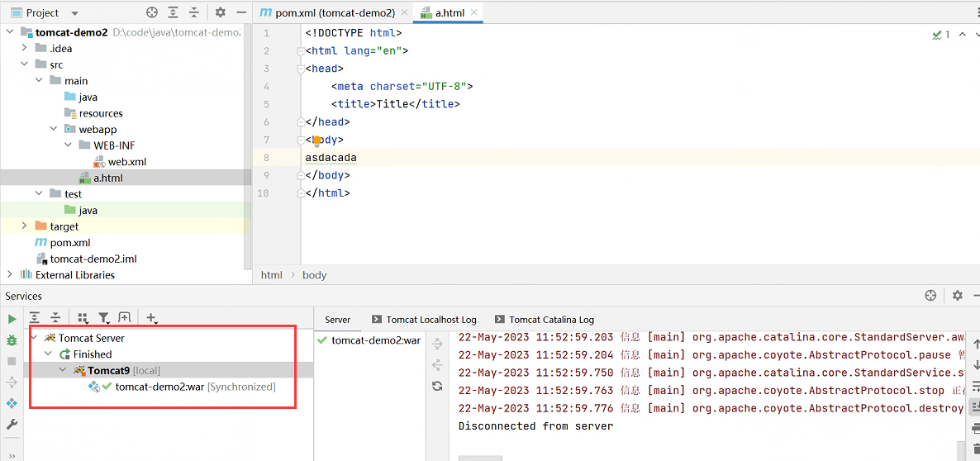Click the lightbulb intention icon on line 7
Viewport: 980px width, 461px height.
coord(316,140)
